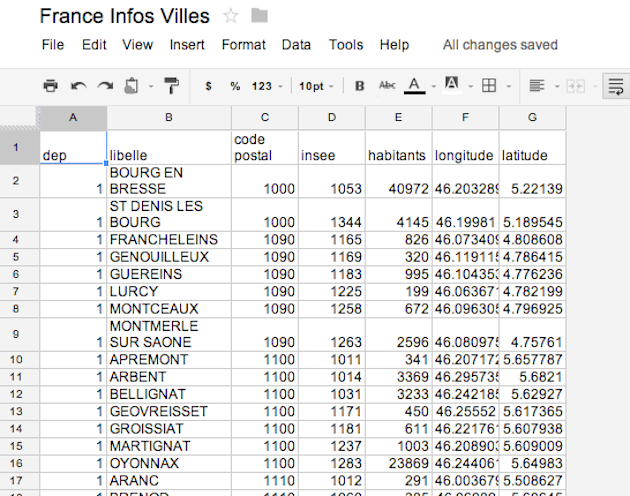This screenshot has width=630, height=496.
Task: Select the cell containing OYONNAX
Action: tap(169, 463)
